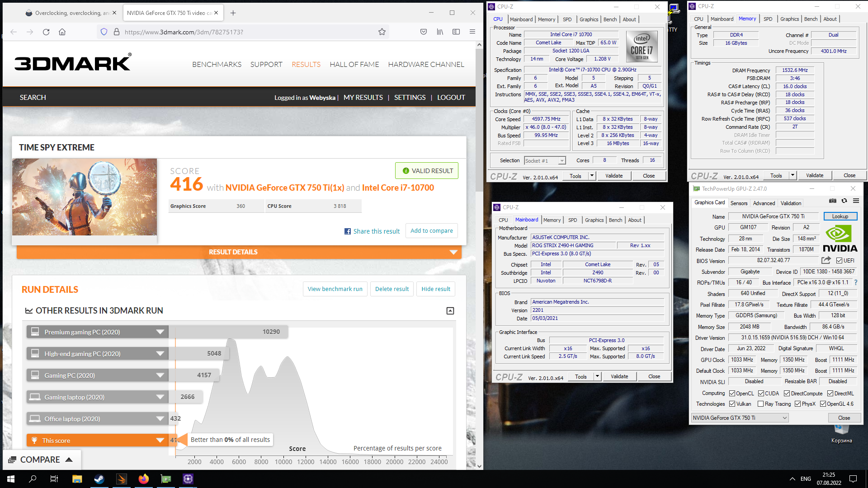Viewport: 868px width, 488px height.
Task: Toggle Firefox sidebar icon
Action: (456, 32)
